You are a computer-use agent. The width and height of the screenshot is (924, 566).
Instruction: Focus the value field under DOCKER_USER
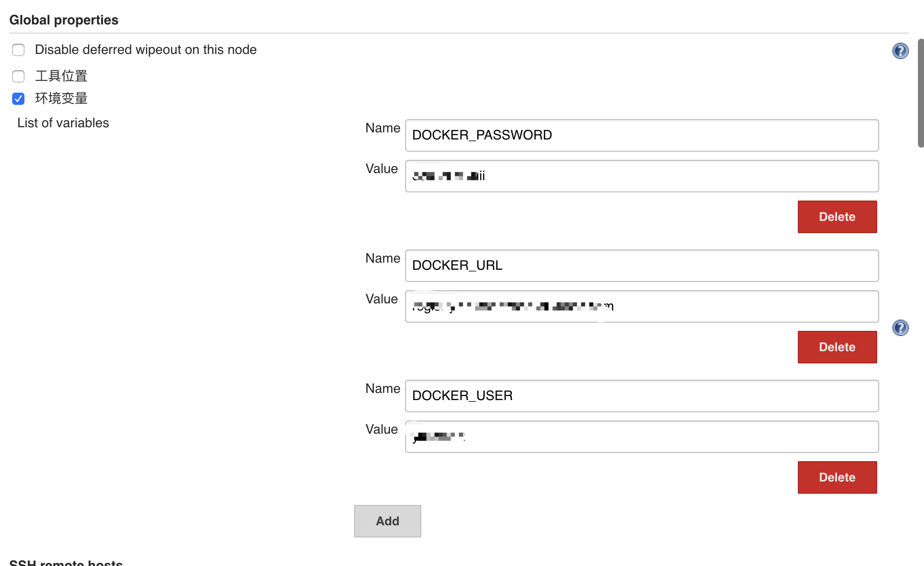[641, 437]
